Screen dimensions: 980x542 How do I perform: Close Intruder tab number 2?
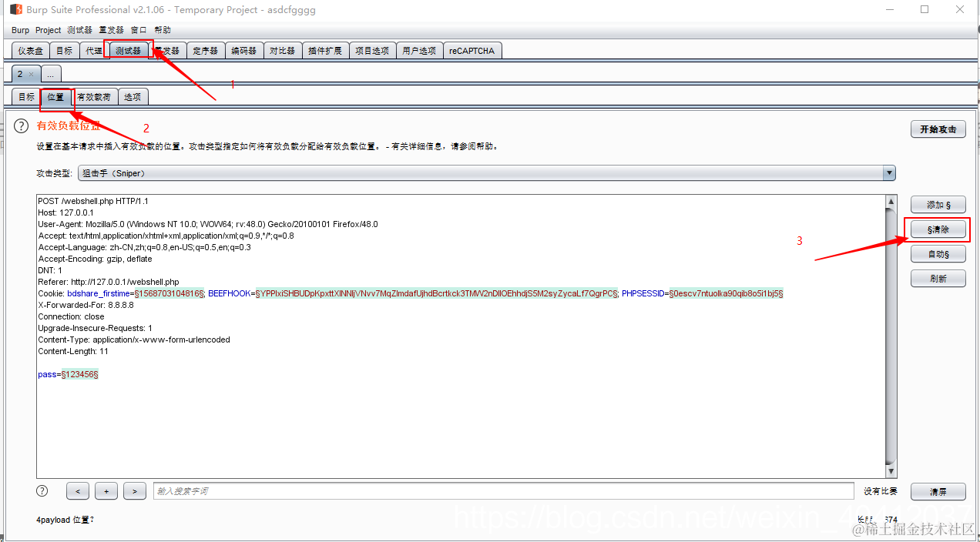click(x=31, y=74)
